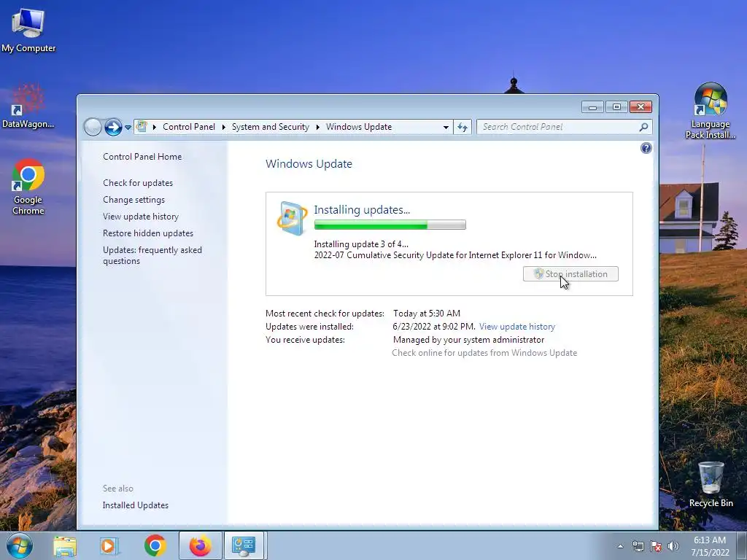Open View update history sidebar link

click(141, 216)
